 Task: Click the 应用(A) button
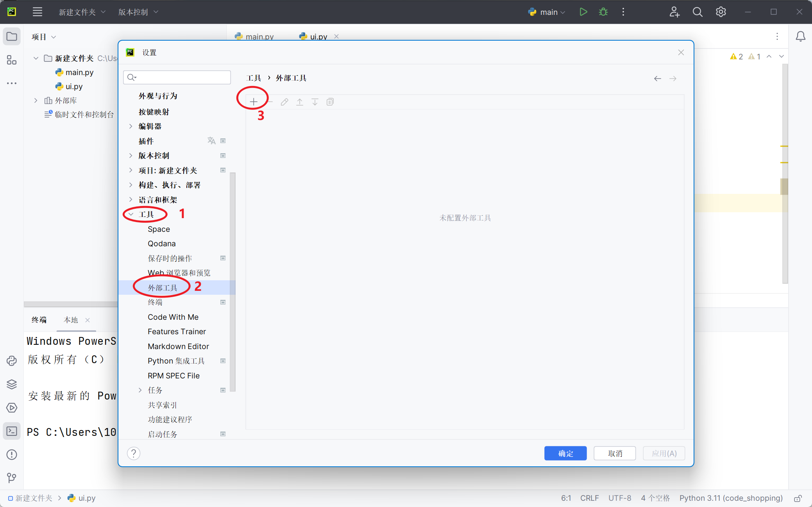(x=664, y=453)
